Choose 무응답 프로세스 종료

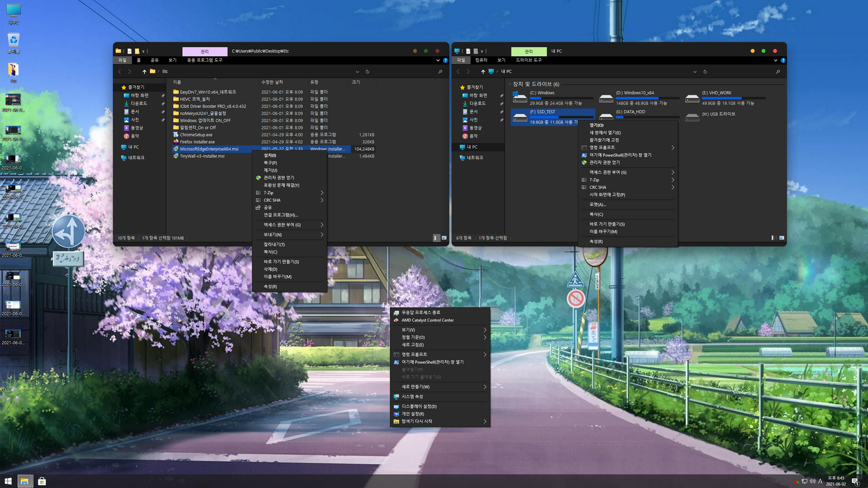pyautogui.click(x=440, y=312)
